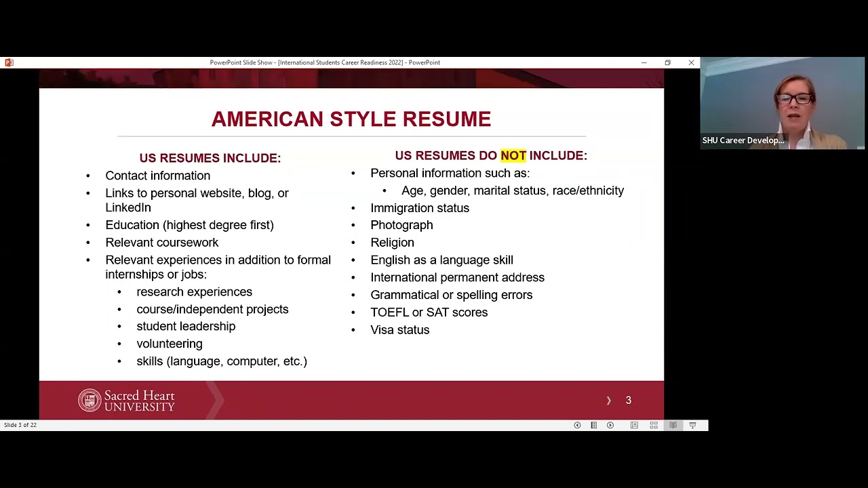Screen dimensions: 868x488
Task: Switch to Normal view icon
Action: pyautogui.click(x=634, y=425)
